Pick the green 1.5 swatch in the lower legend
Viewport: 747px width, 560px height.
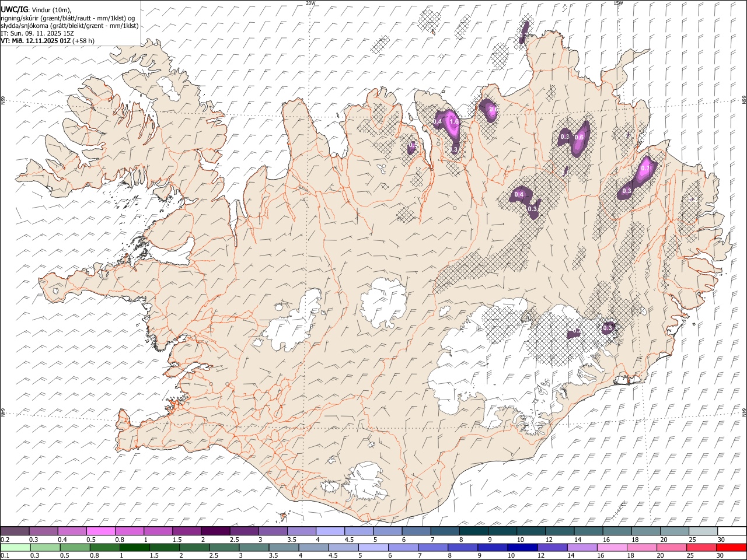click(x=165, y=547)
